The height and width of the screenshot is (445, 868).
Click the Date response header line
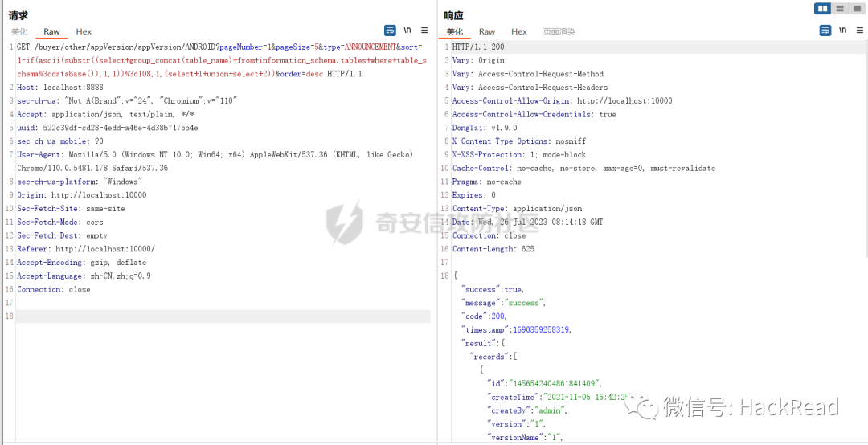point(527,222)
